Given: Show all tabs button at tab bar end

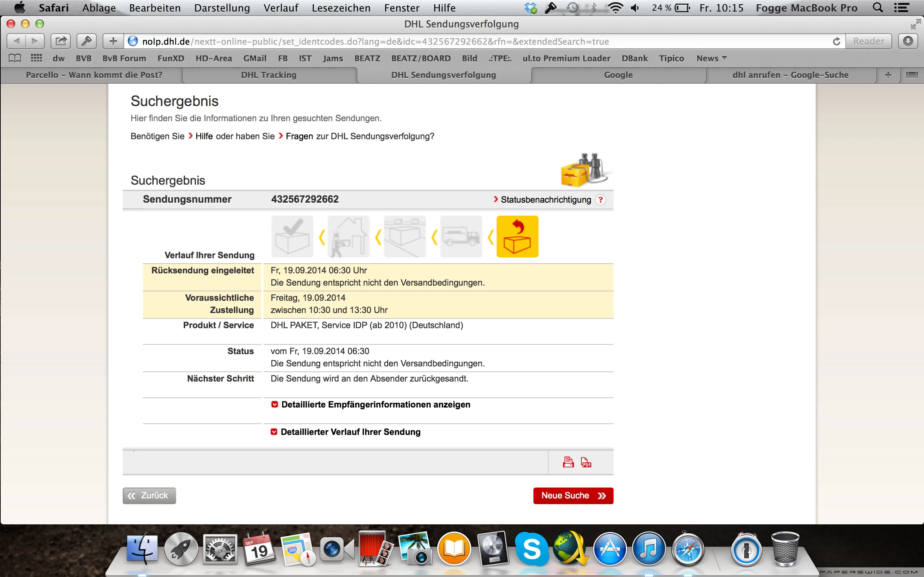Looking at the screenshot, I should (x=911, y=75).
